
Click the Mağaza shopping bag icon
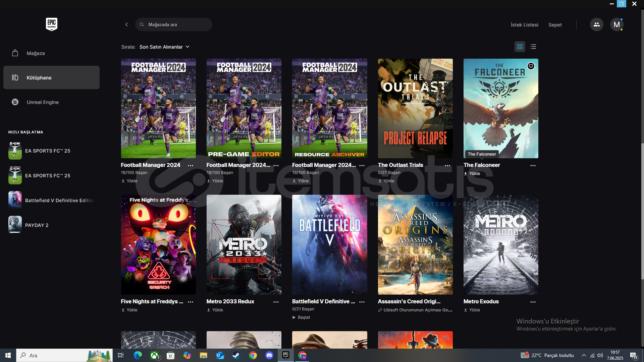point(15,53)
